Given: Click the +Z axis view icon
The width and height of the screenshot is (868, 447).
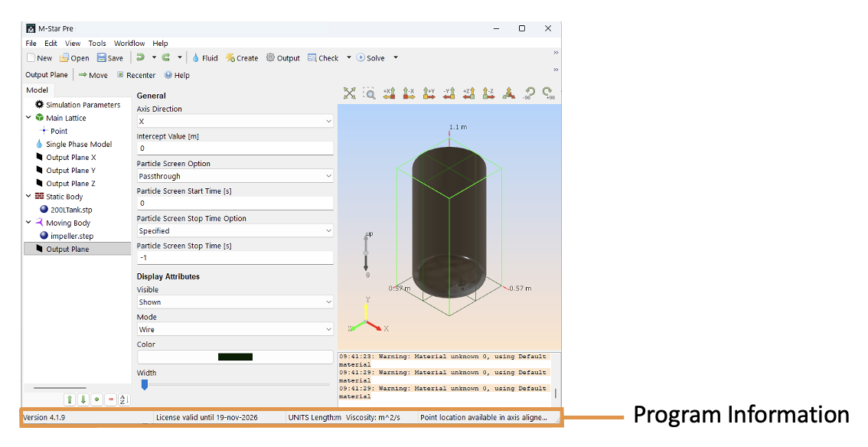Looking at the screenshot, I should point(468,93).
